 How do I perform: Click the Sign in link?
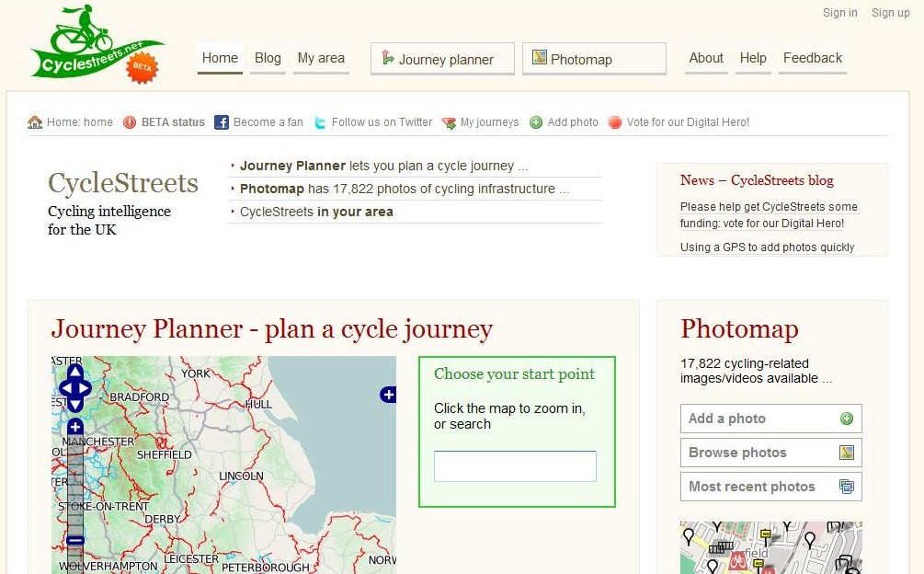click(x=839, y=12)
